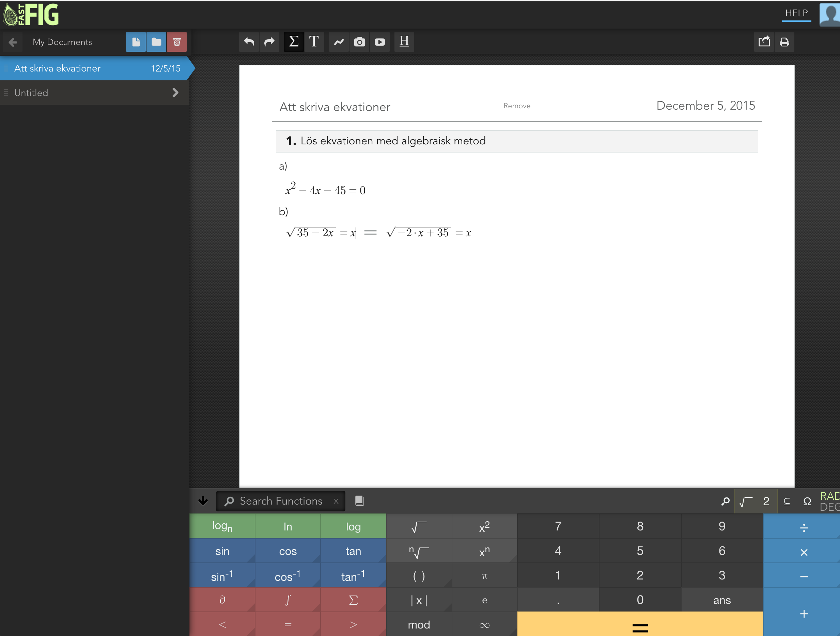
Task: Click the video insert icon
Action: point(379,42)
